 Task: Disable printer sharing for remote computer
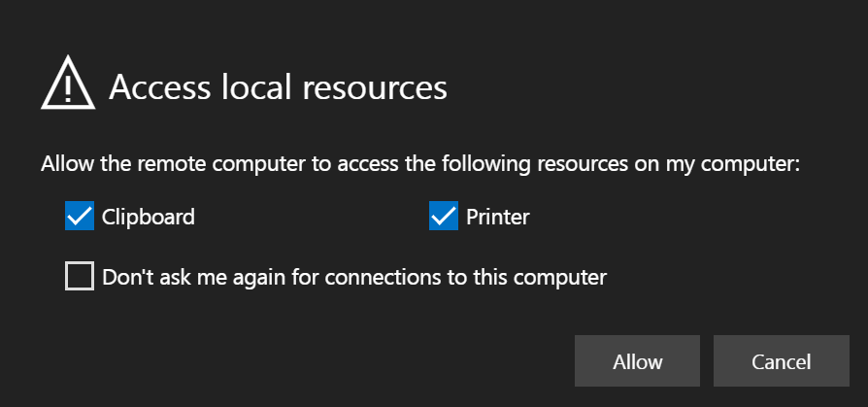[443, 216]
